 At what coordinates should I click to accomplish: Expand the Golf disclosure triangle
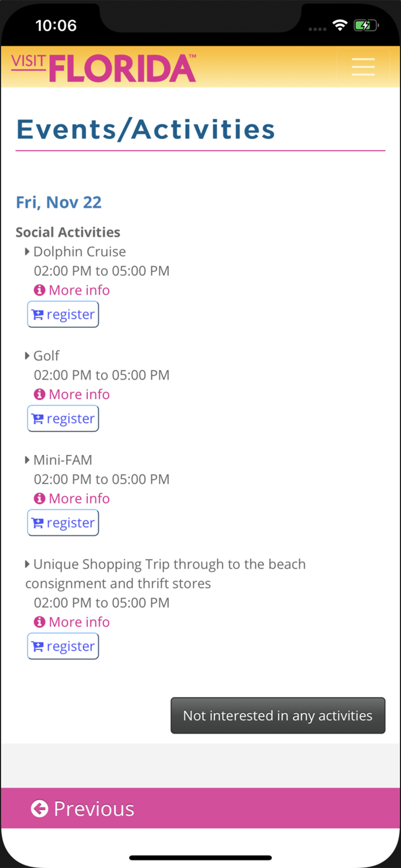[x=27, y=355]
